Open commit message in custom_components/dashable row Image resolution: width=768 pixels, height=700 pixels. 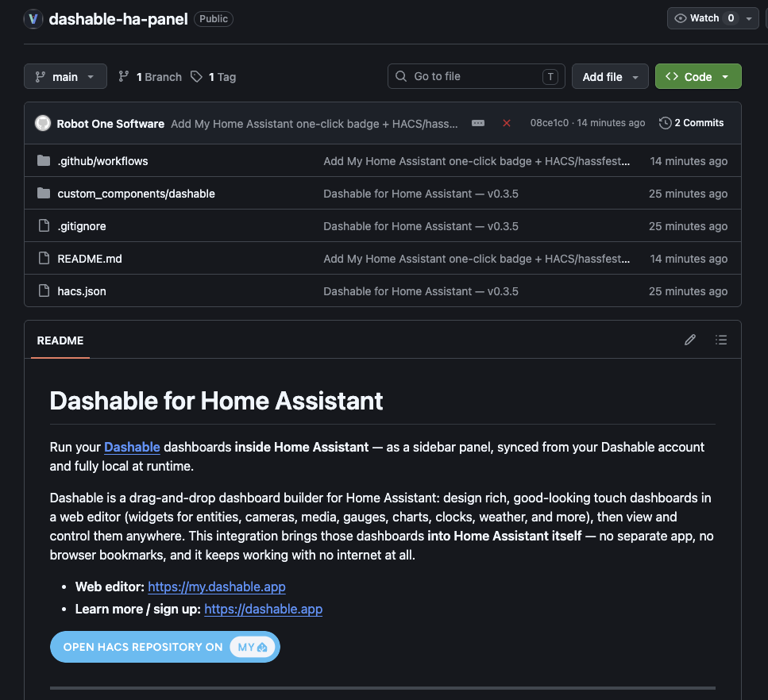pos(421,194)
